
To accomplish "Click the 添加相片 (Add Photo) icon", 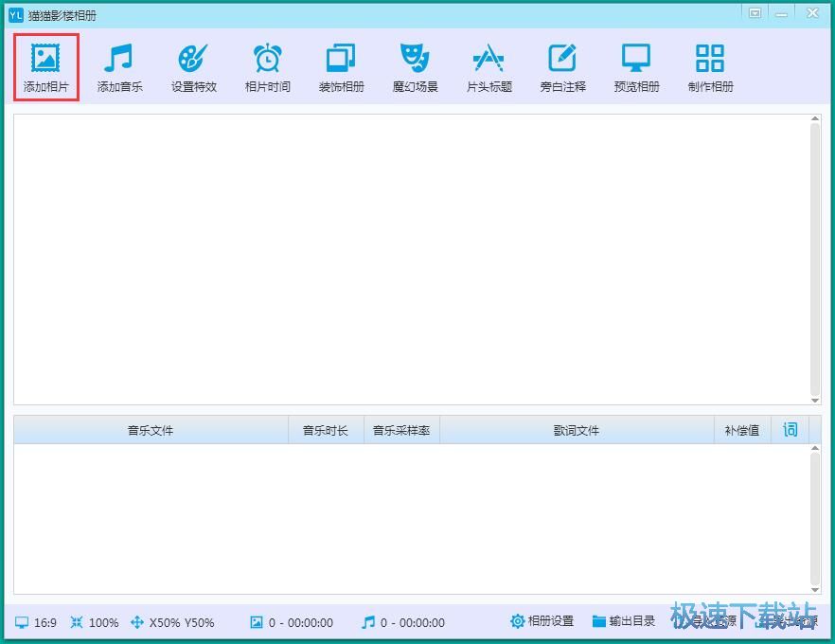I will click(x=45, y=59).
